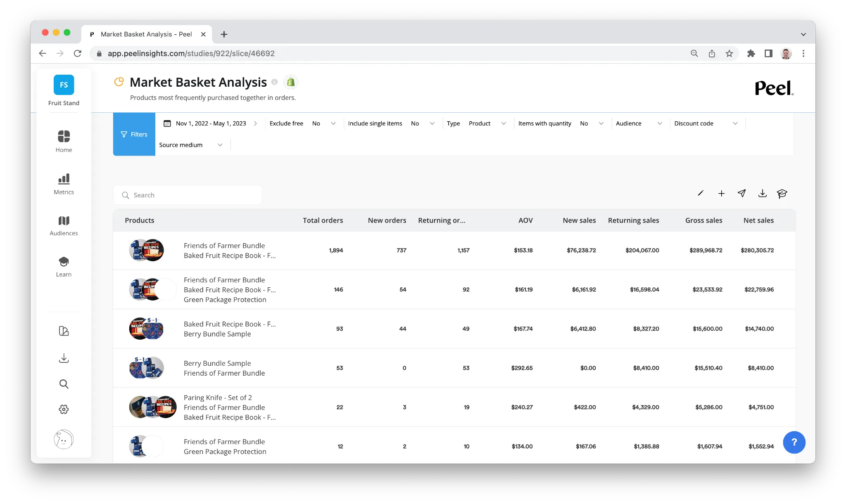This screenshot has width=846, height=504.
Task: Sort by New orders column header
Action: 387,220
